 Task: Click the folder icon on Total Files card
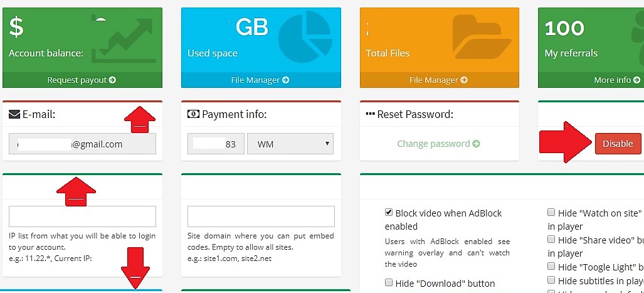482,36
